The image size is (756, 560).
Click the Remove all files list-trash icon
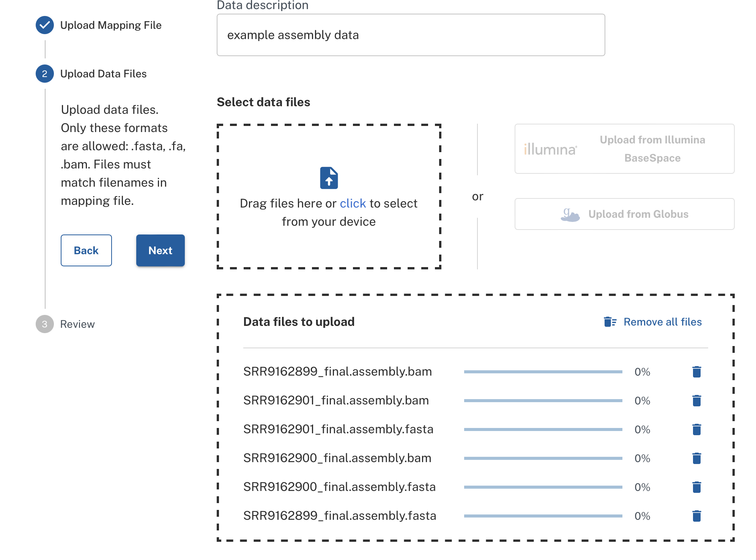click(610, 322)
